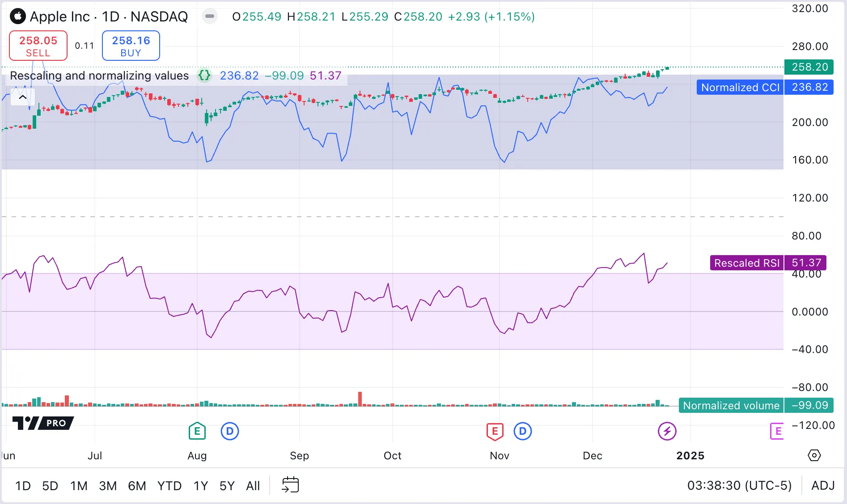The width and height of the screenshot is (847, 504).
Task: Click the Apple logo symbol icon
Action: tap(18, 17)
